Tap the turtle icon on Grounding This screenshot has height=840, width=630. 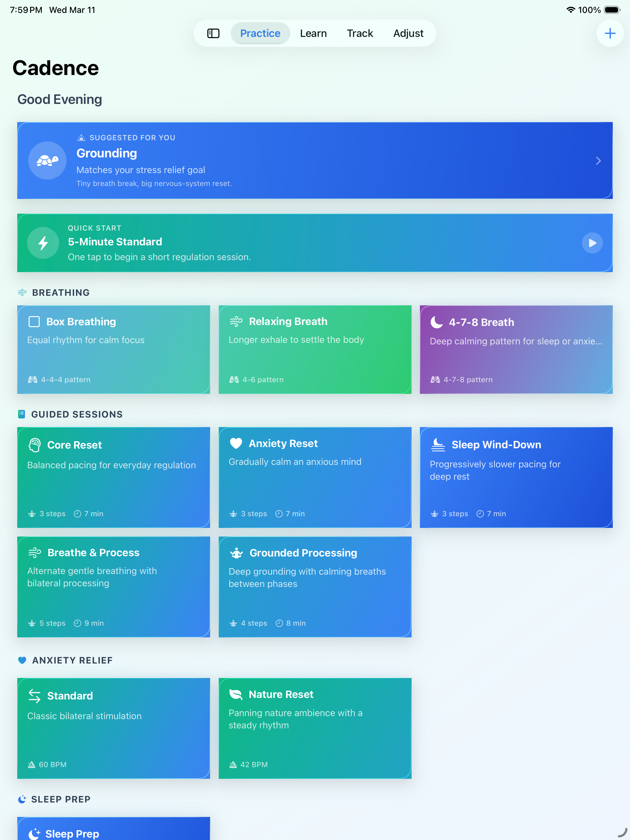[x=47, y=160]
